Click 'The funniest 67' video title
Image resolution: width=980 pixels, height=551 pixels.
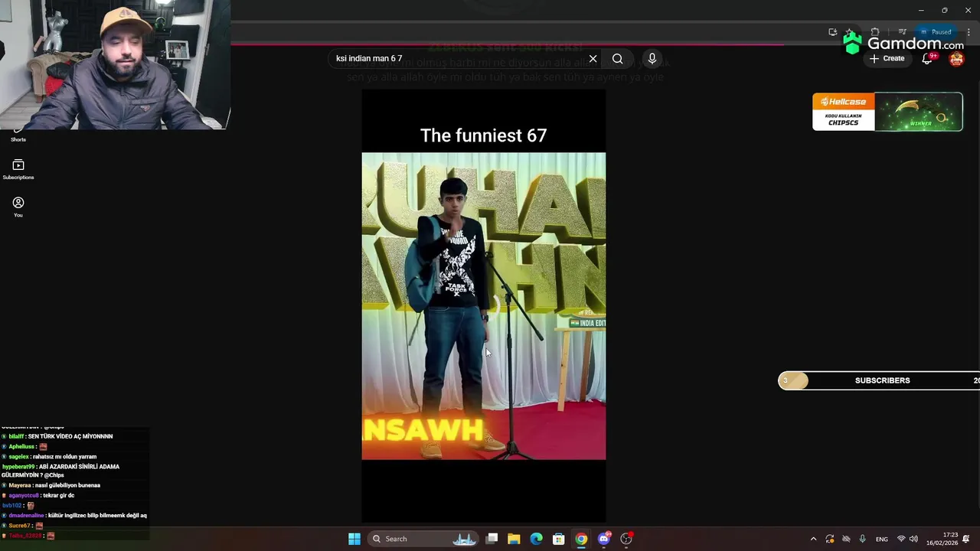(484, 135)
